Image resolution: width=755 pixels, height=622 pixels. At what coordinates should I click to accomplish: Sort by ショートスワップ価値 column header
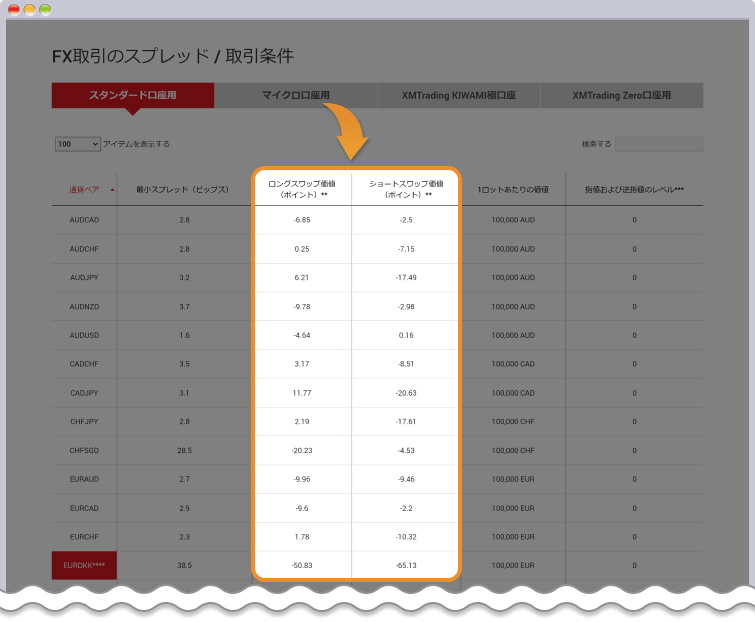click(406, 189)
